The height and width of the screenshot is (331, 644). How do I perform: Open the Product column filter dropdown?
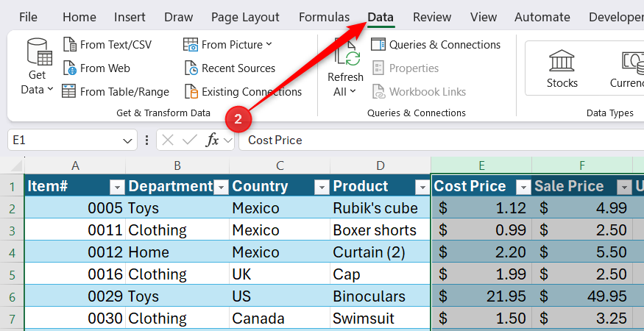pos(422,188)
